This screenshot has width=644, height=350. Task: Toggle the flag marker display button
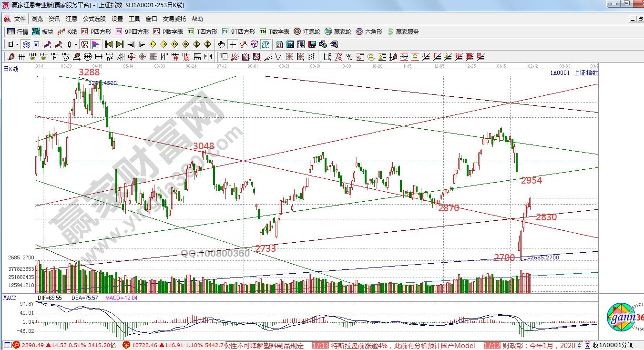[x=96, y=44]
